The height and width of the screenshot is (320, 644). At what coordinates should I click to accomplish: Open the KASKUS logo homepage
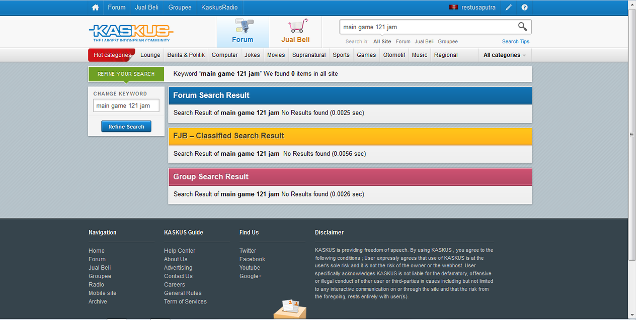pos(131,33)
